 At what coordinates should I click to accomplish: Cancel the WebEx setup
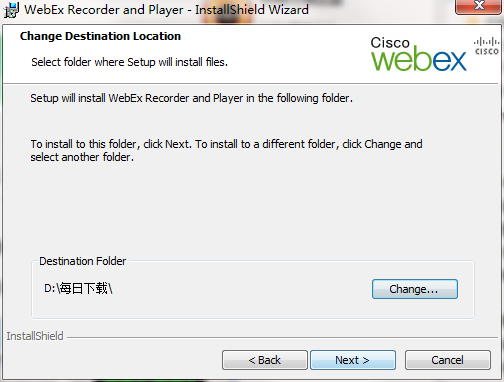[448, 360]
